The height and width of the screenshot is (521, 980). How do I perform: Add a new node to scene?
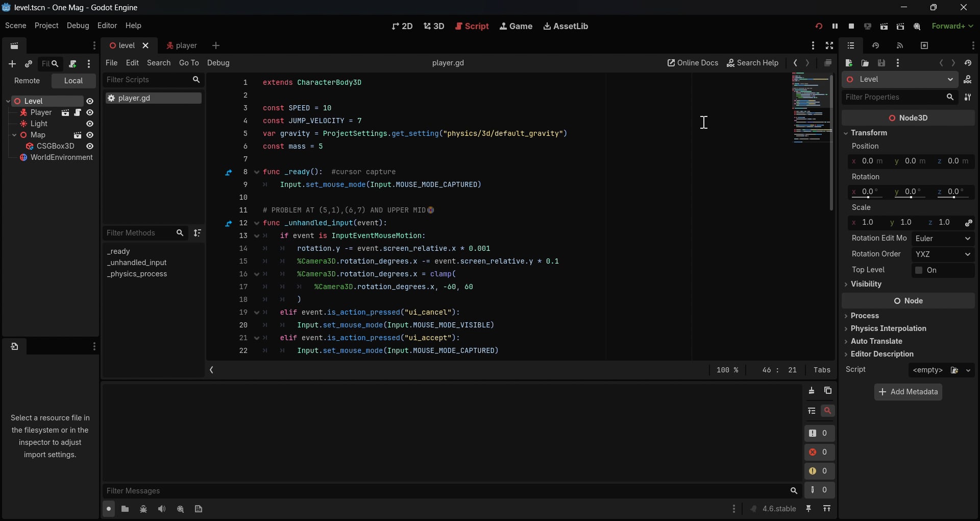[x=12, y=64]
